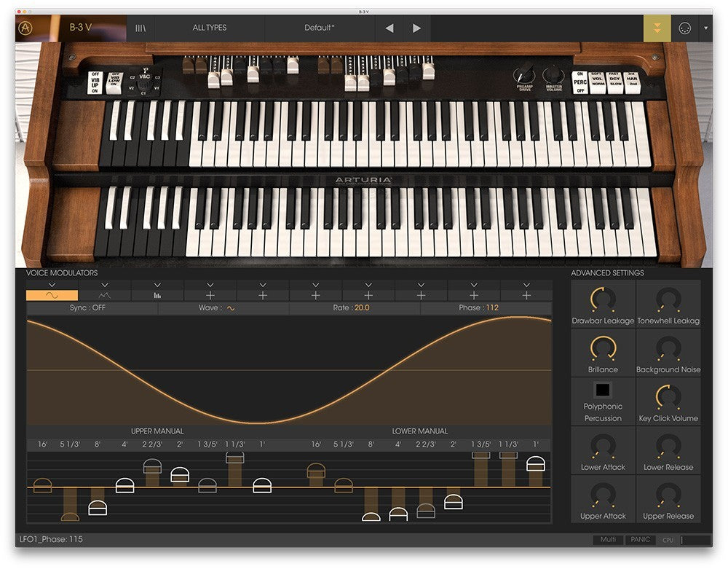Select the LFO sine modulator slot
The image size is (728, 569).
point(52,295)
